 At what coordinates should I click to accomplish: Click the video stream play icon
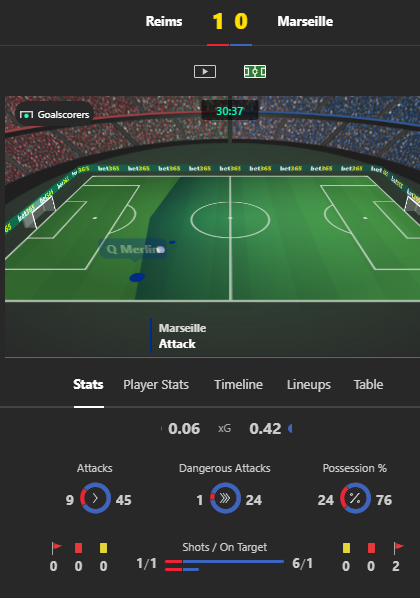click(x=205, y=71)
